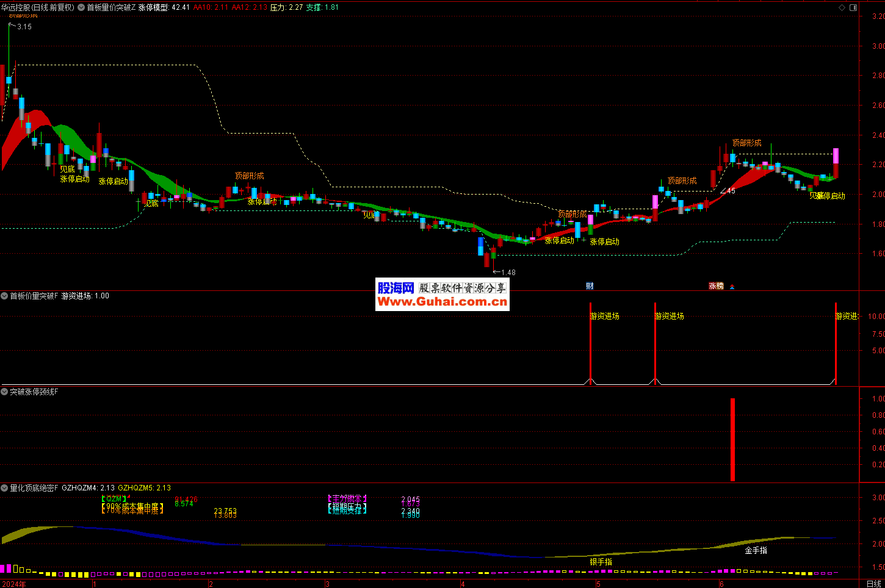Screen dimensions: 885x588
Task: Click the diamond icon at top right
Action: point(842,7)
